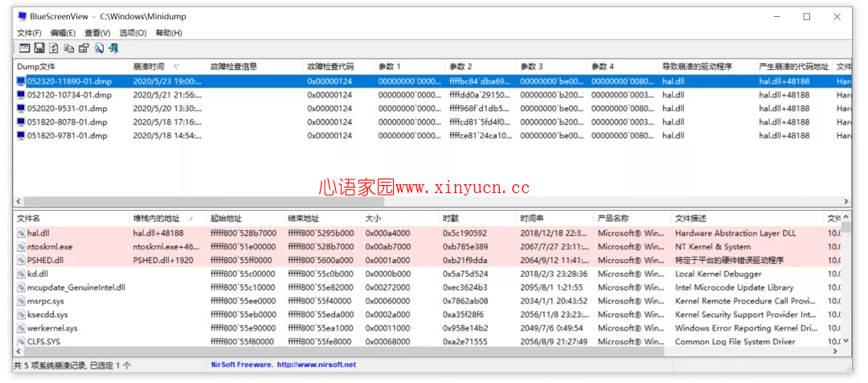Select the 052020-9531-01.dmp file name
868x383 pixels.
click(x=68, y=109)
